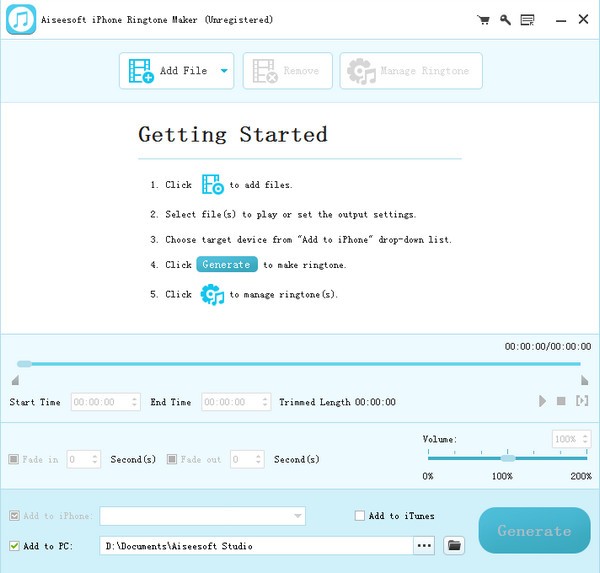Toggle the Fade in checkbox
This screenshot has width=600, height=573.
[13, 460]
